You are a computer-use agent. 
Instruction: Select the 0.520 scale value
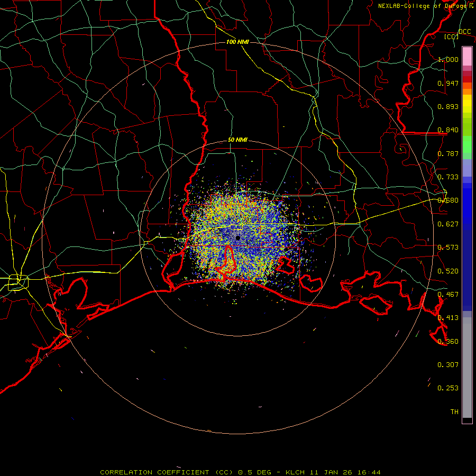pyautogui.click(x=448, y=271)
